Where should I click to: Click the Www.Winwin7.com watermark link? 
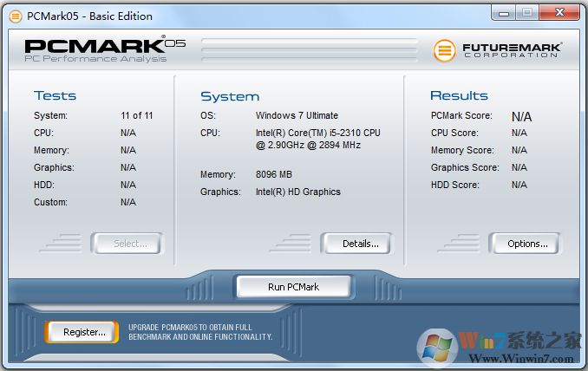point(526,357)
